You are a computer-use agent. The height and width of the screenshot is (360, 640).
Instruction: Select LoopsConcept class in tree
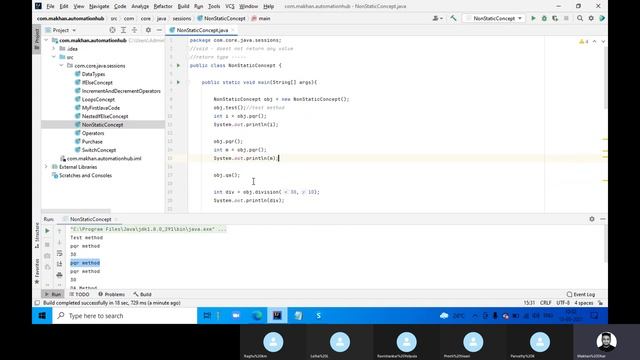(98, 100)
